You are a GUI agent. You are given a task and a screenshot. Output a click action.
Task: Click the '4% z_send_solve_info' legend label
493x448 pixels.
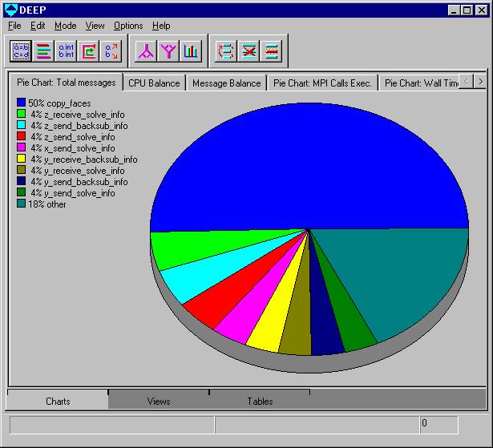(73, 137)
